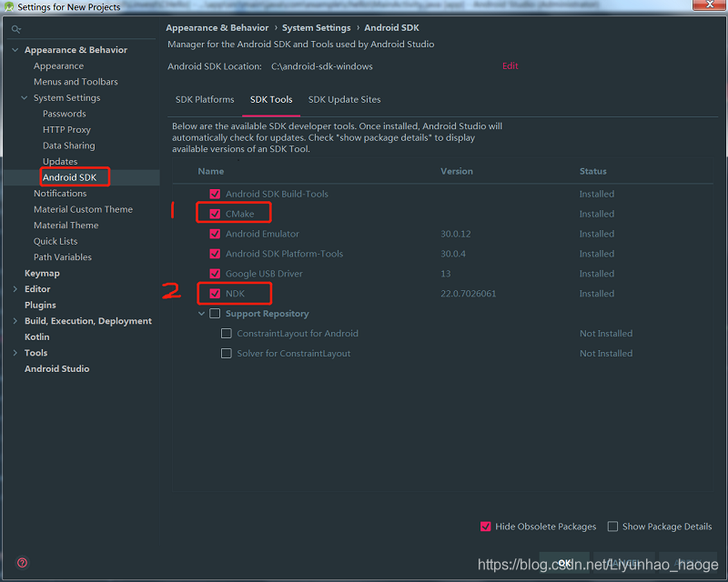728x582 pixels.
Task: Expand the Tools settings node
Action: 15,353
